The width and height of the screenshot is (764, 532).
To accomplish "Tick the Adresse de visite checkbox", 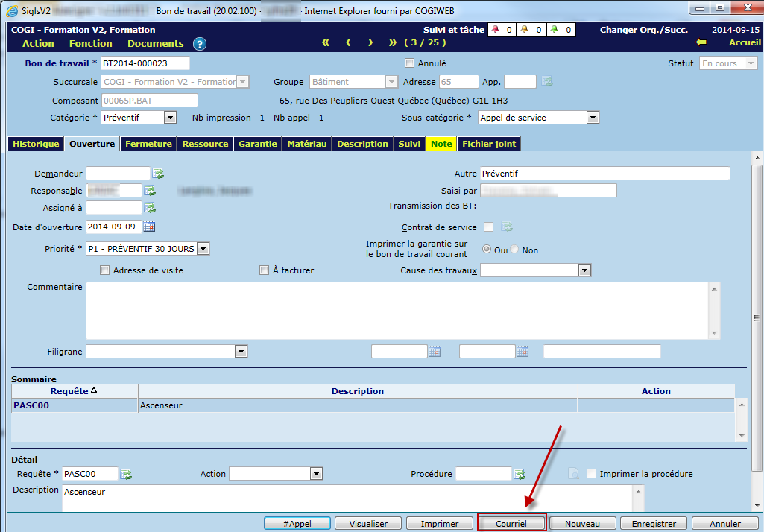I will pos(104,270).
